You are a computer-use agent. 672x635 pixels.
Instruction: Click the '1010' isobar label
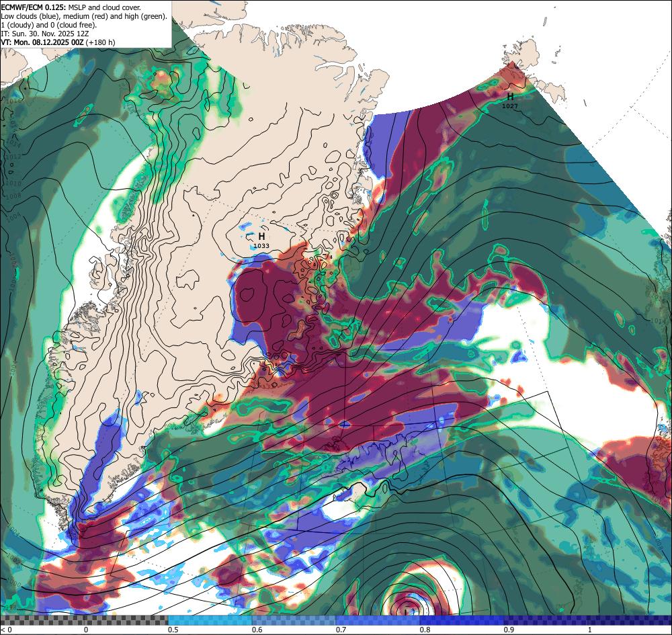click(x=13, y=183)
